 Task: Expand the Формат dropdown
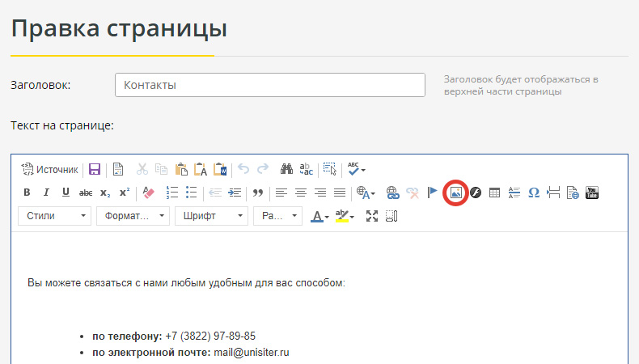[133, 216]
